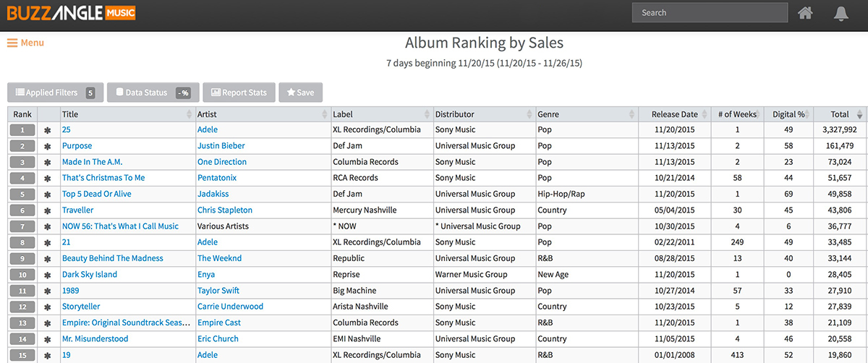868x363 pixels.
Task: Save the report with star button
Action: (x=300, y=93)
